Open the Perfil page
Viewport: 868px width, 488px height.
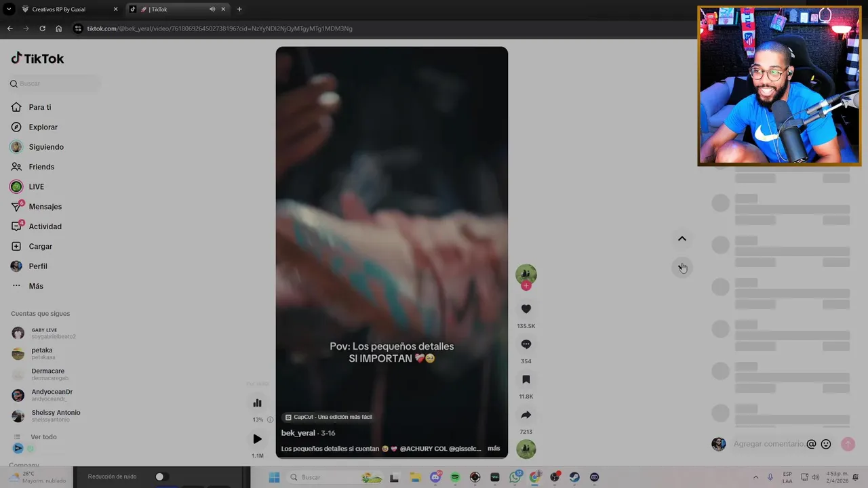[29, 266]
